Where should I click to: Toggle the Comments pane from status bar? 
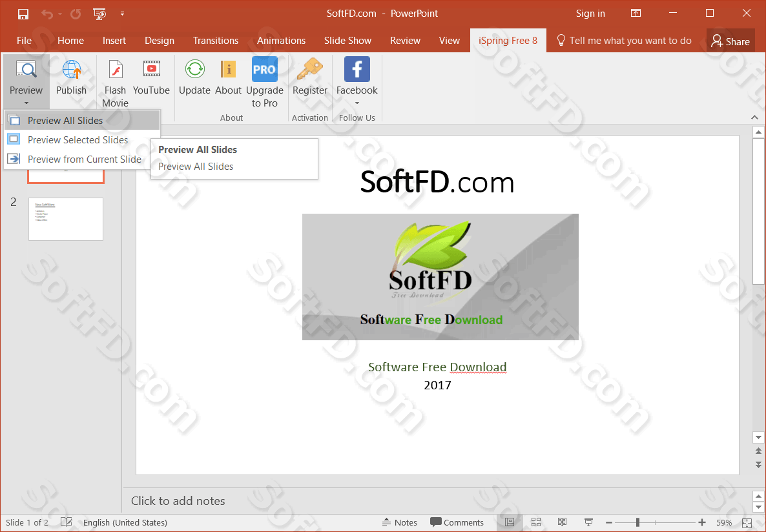click(457, 523)
